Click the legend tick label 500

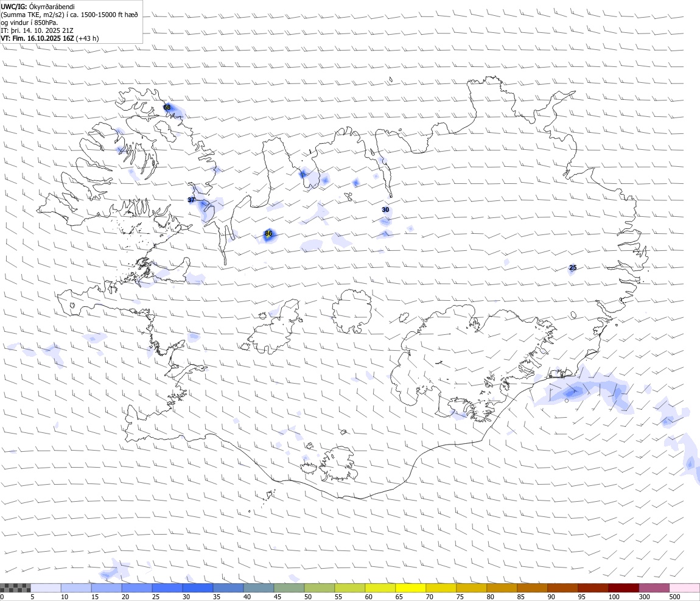pyautogui.click(x=674, y=597)
